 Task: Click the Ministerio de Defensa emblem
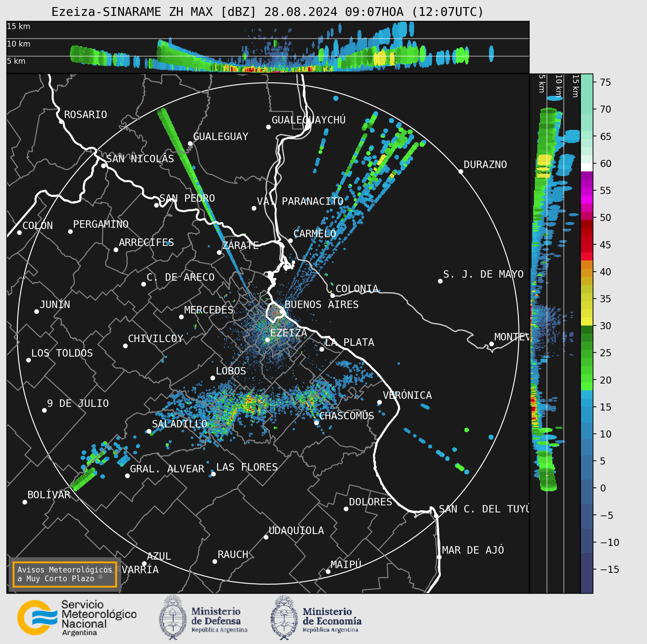point(203,617)
